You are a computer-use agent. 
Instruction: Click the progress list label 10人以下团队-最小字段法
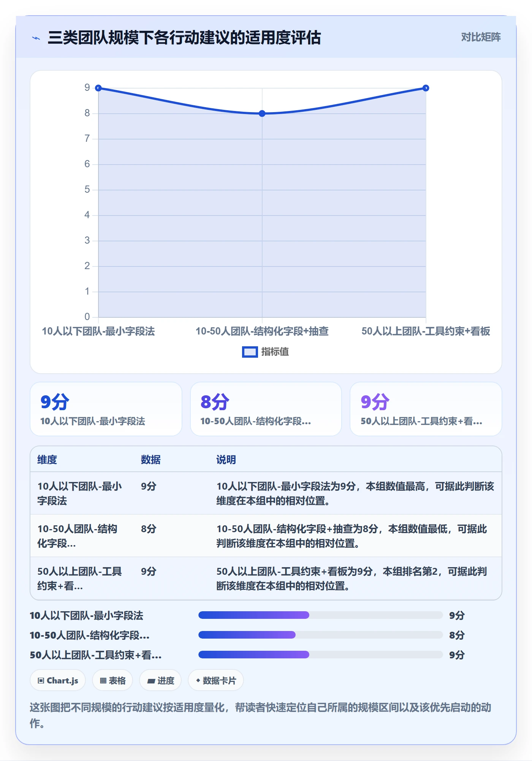tap(87, 615)
